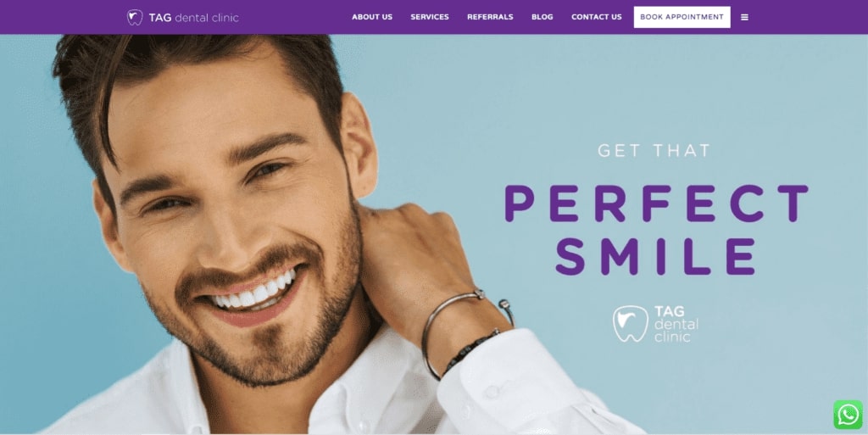Go to the Referrals page

[490, 17]
